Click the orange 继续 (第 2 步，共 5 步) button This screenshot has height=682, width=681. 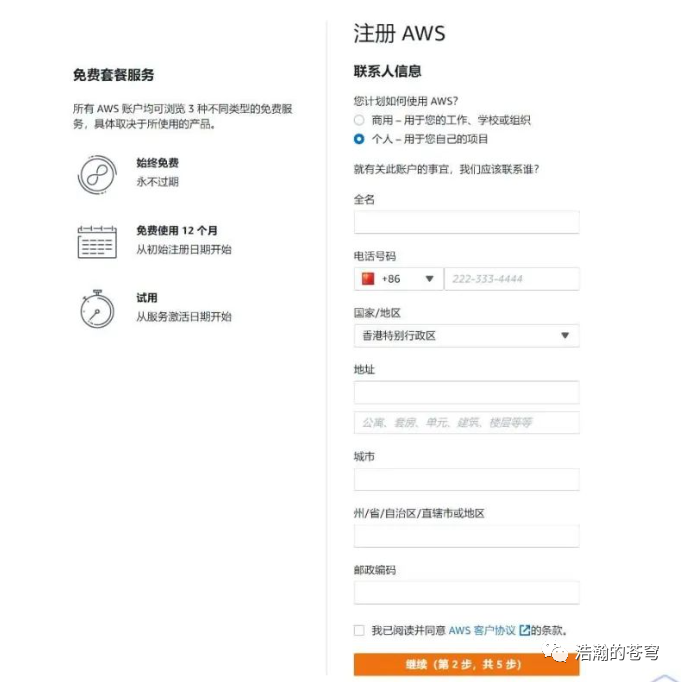point(466,664)
